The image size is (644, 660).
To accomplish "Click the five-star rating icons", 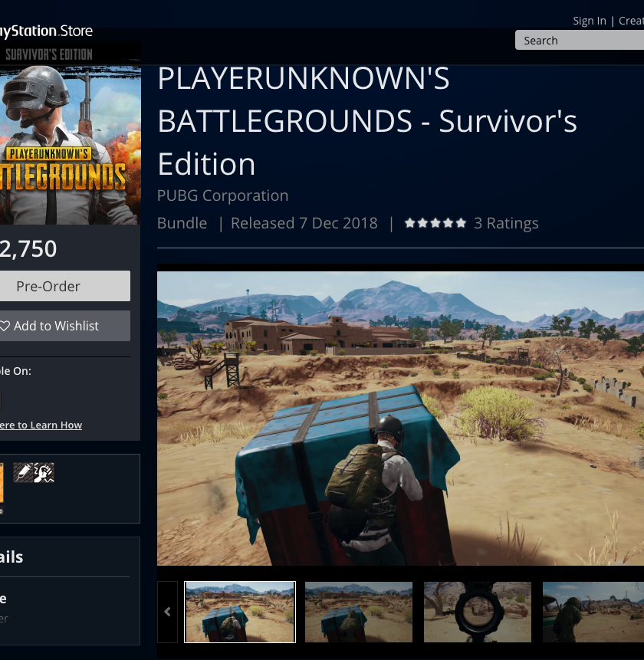I will (435, 223).
